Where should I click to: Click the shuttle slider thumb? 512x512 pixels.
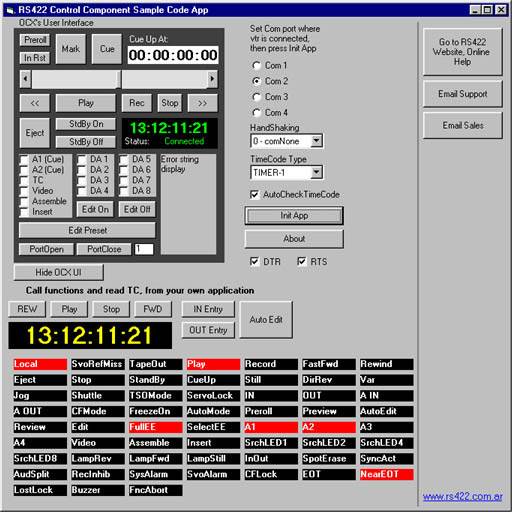point(119,79)
